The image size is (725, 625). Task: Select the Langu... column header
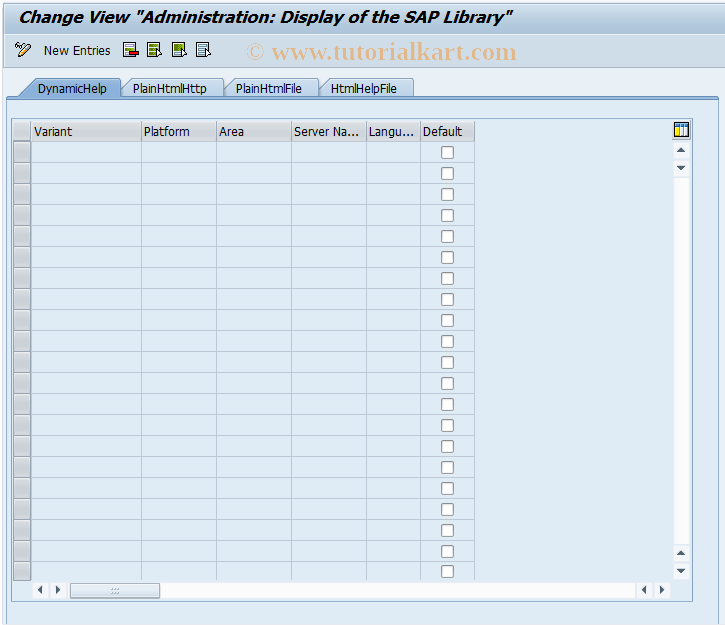(x=393, y=131)
